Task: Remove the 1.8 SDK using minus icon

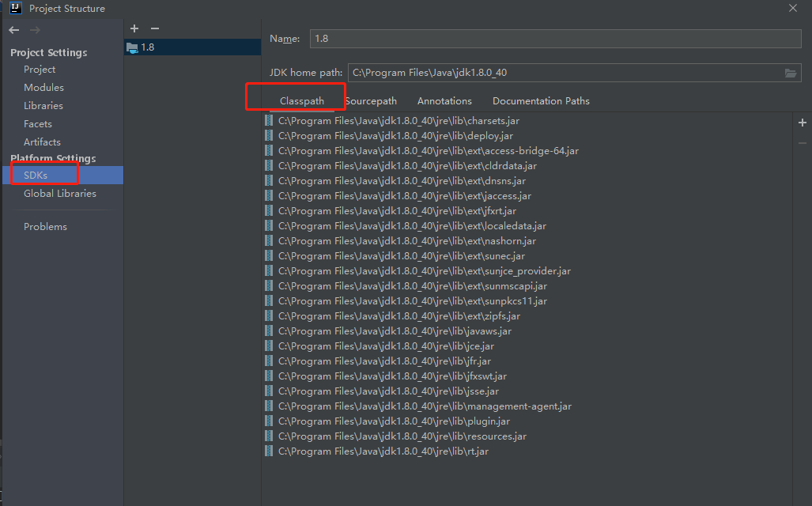Action: 153,28
